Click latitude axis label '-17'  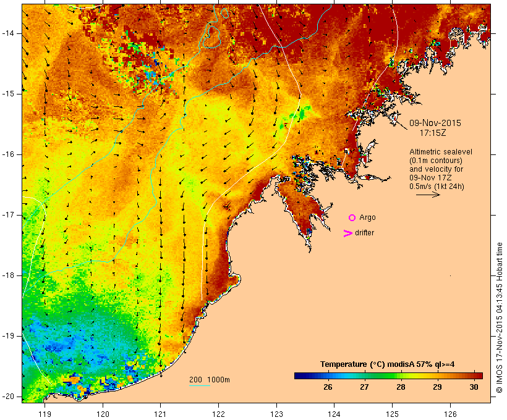point(7,215)
